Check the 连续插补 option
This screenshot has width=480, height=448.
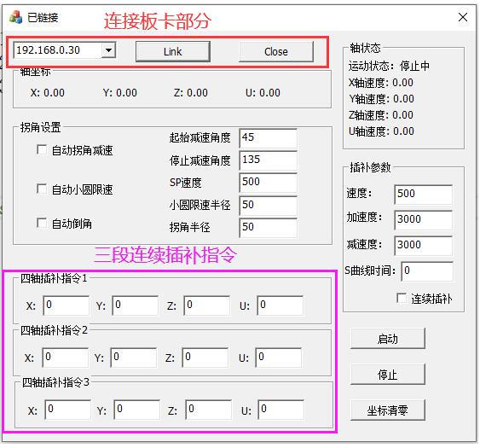(402, 298)
